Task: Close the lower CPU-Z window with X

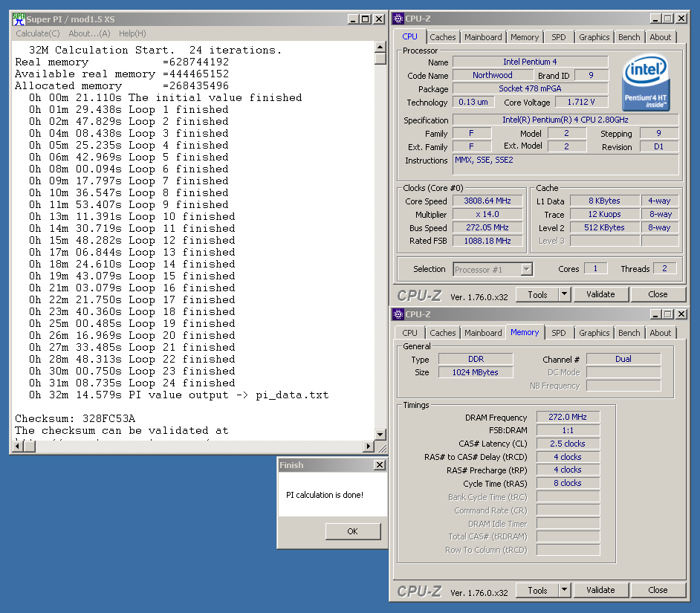Action: point(681,314)
